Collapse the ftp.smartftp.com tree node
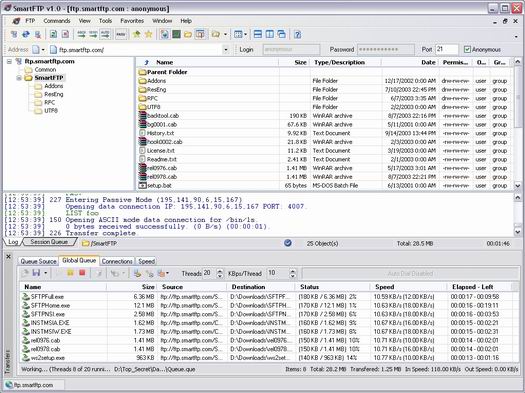The width and height of the screenshot is (525, 393). pyautogui.click(x=9, y=62)
